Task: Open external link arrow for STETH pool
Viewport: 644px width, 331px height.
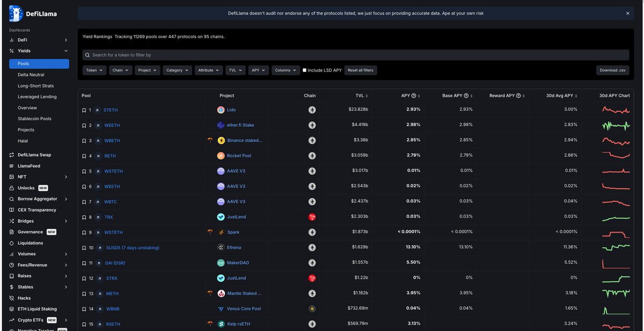Action: pyautogui.click(x=97, y=110)
